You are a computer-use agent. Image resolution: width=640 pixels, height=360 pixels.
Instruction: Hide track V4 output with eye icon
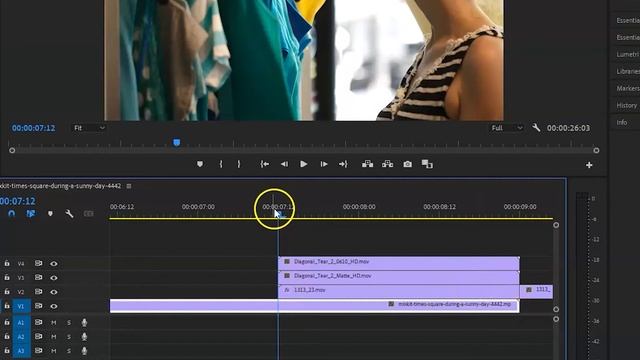coord(54,264)
